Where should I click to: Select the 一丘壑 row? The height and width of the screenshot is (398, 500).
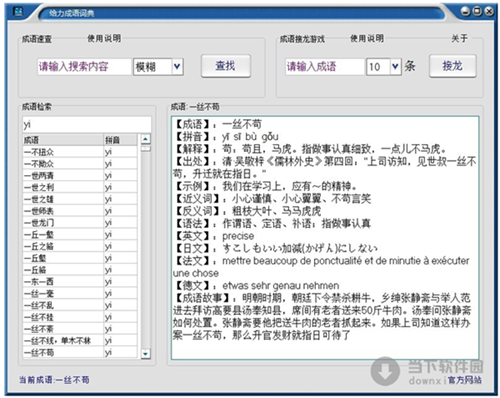pyautogui.click(x=80, y=258)
